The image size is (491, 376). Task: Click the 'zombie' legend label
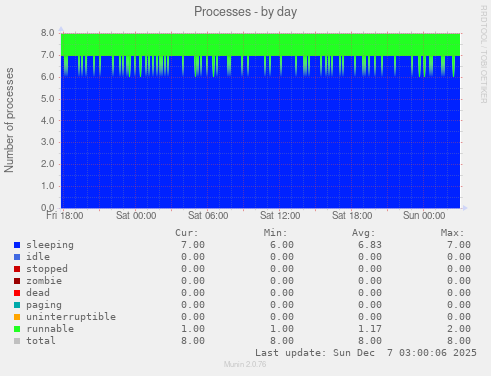pos(44,281)
